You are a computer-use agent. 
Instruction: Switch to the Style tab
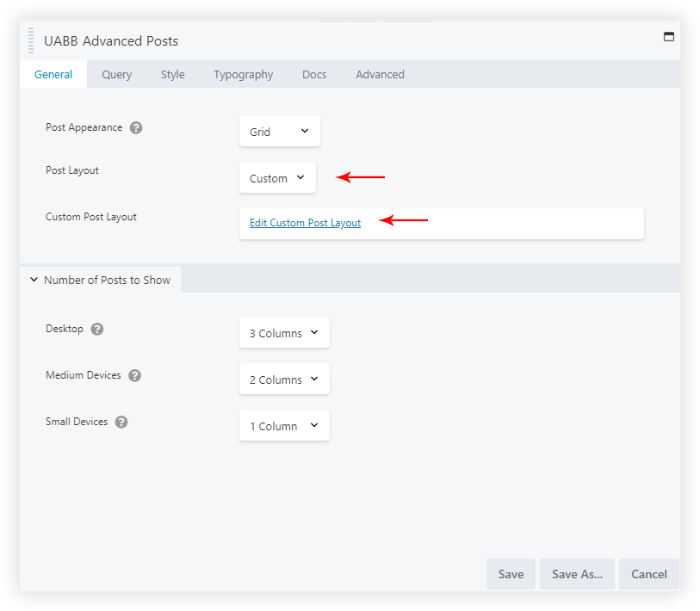point(172,75)
